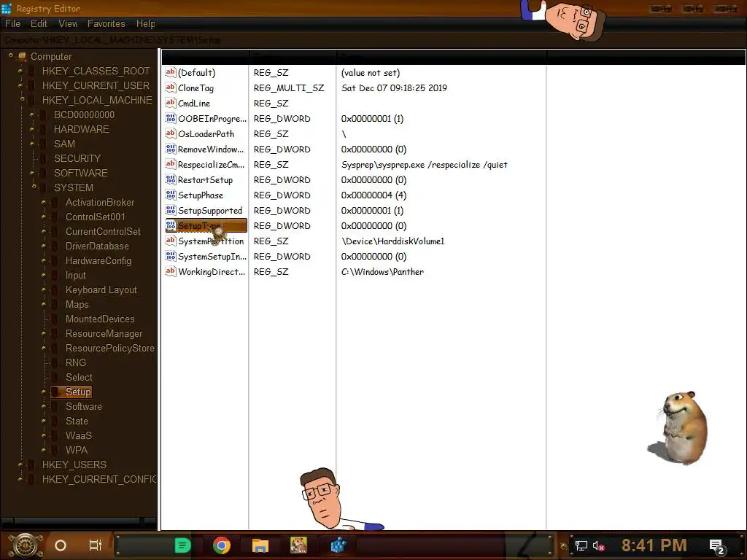
Task: Click the RemoveWindow DWORD icon
Action: click(171, 149)
